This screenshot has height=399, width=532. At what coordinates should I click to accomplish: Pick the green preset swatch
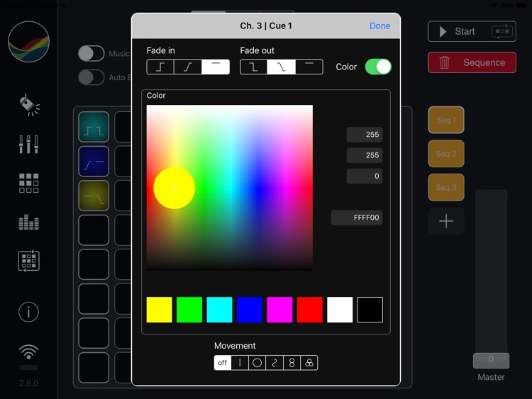pyautogui.click(x=189, y=310)
